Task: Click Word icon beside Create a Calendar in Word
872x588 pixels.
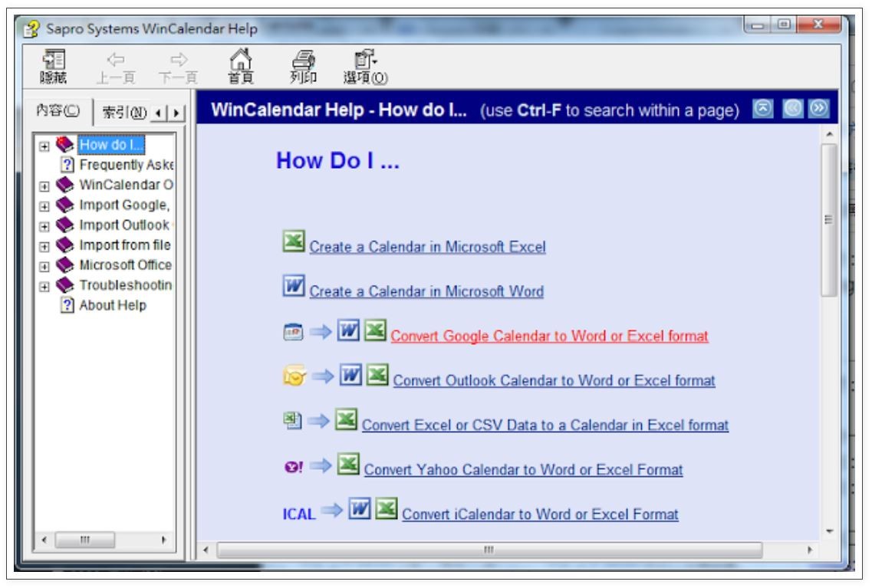Action: click(294, 286)
